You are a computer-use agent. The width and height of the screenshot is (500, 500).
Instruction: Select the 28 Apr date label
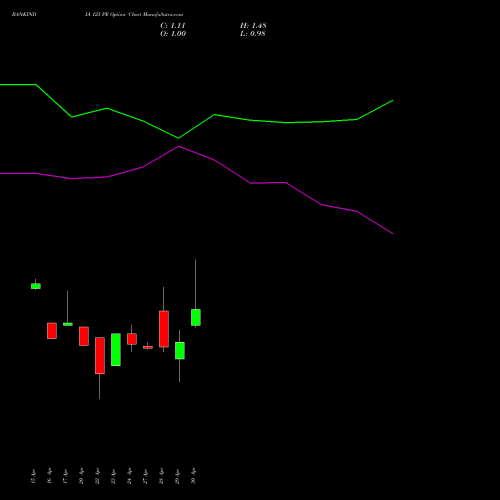click(x=161, y=476)
